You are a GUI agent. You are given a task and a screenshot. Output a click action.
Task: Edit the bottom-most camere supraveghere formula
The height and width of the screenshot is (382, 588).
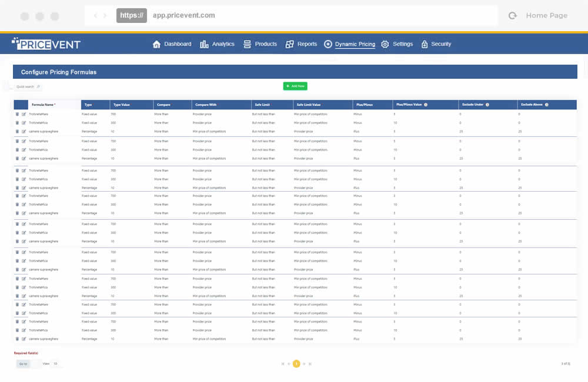click(x=24, y=339)
